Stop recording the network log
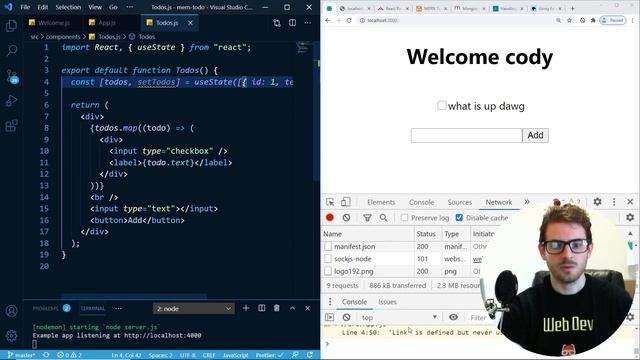The image size is (640, 360). (x=330, y=218)
